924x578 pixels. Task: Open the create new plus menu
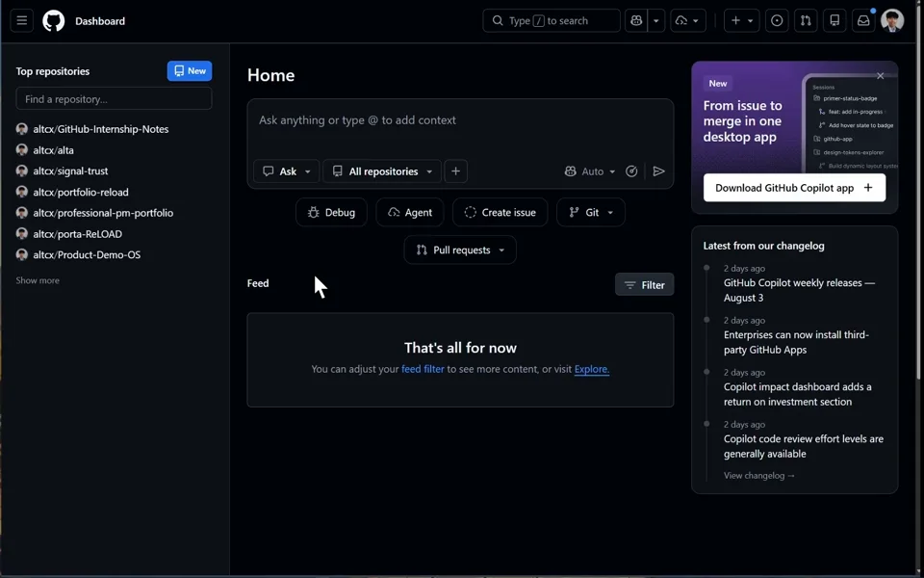pyautogui.click(x=741, y=20)
